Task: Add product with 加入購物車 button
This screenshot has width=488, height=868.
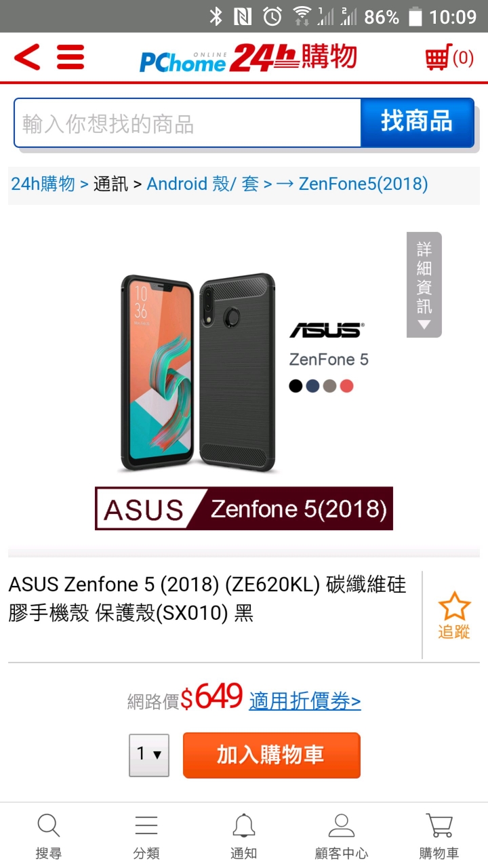Action: pyautogui.click(x=271, y=755)
